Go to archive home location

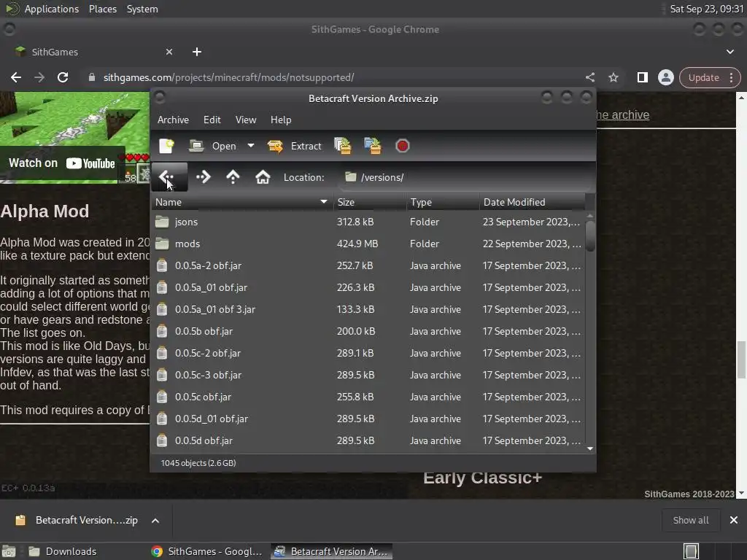tap(263, 177)
